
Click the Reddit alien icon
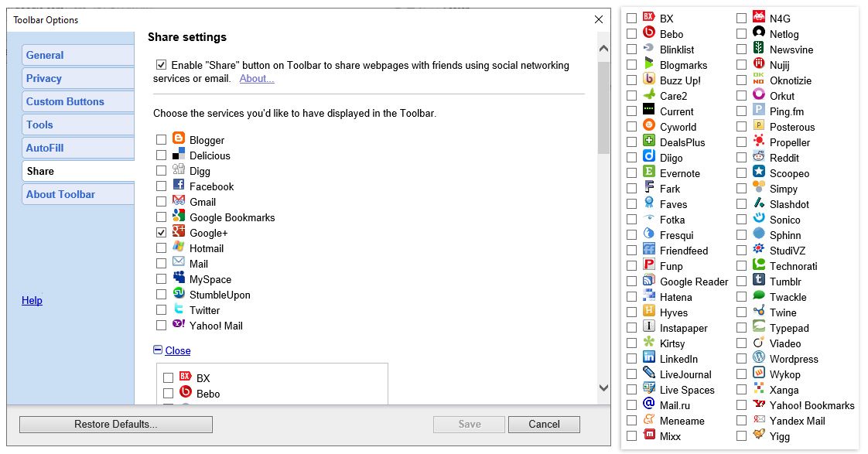pos(758,156)
